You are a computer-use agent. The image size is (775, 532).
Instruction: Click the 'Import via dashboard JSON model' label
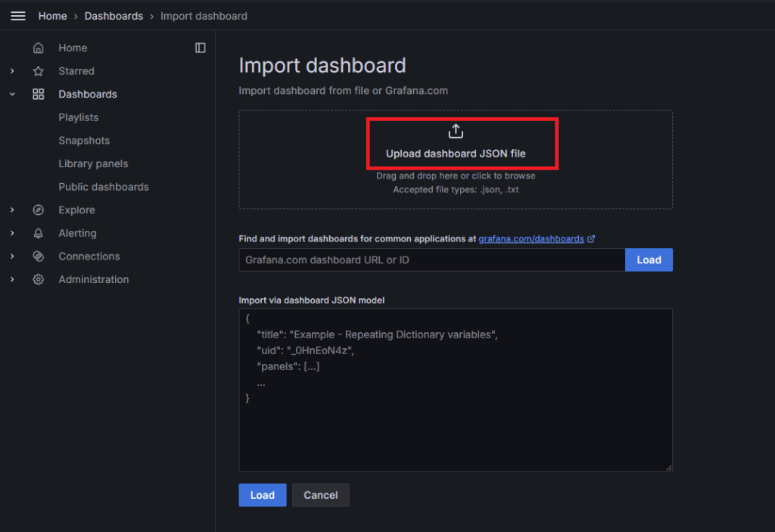pyautogui.click(x=311, y=300)
